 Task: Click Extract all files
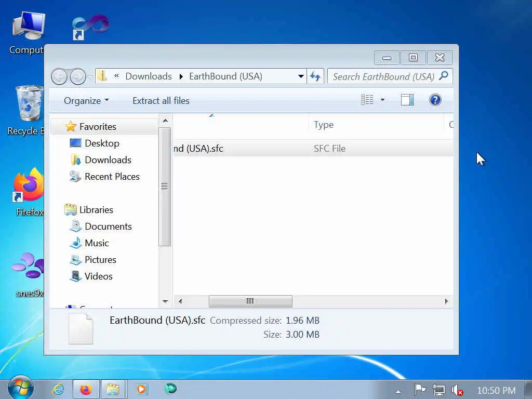coord(161,101)
